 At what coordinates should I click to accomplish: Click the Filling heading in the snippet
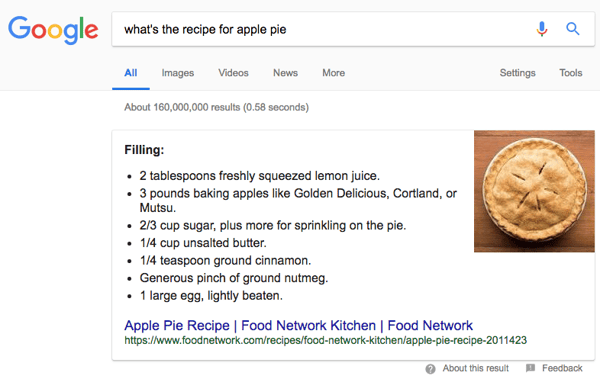click(144, 150)
